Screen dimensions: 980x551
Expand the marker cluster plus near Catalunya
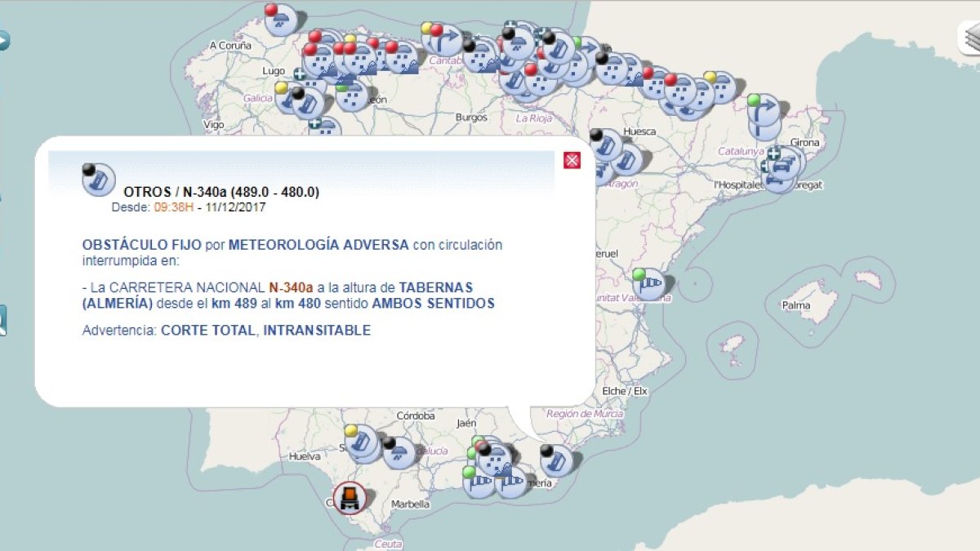[x=773, y=153]
